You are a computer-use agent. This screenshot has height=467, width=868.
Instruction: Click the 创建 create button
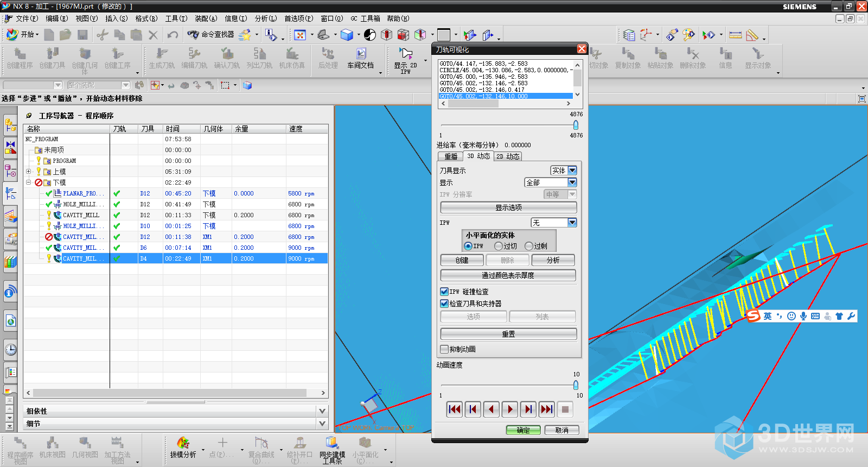462,260
